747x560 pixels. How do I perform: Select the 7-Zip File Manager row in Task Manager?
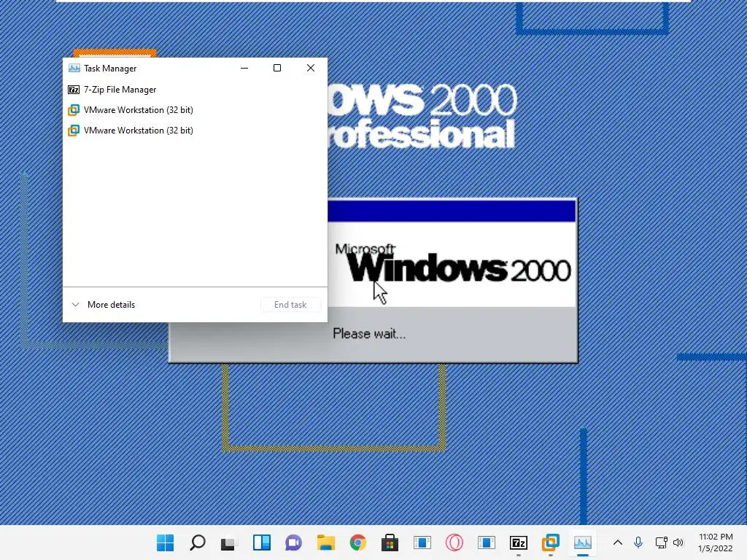[195, 90]
